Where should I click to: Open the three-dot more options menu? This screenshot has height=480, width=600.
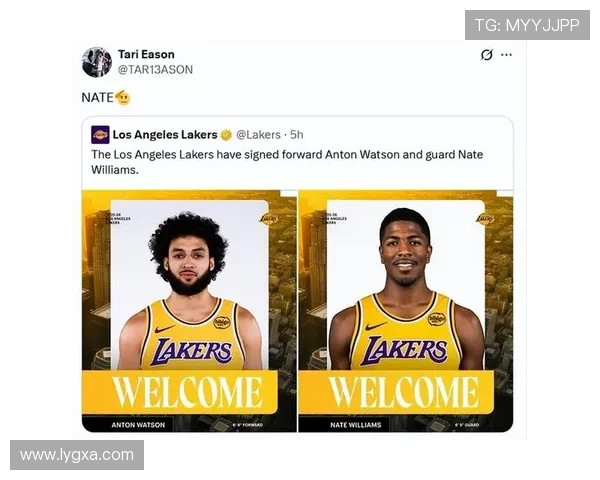click(x=506, y=55)
